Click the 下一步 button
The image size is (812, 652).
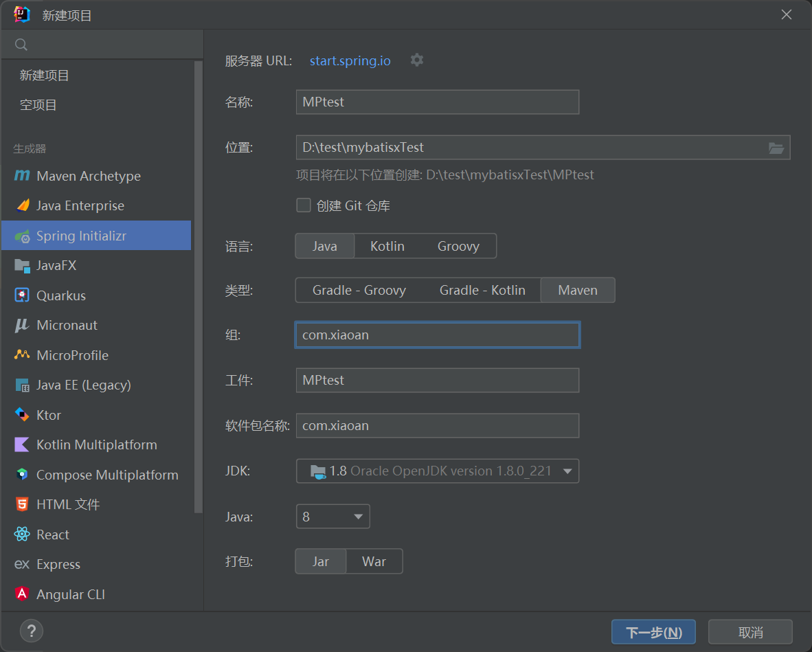coord(653,631)
